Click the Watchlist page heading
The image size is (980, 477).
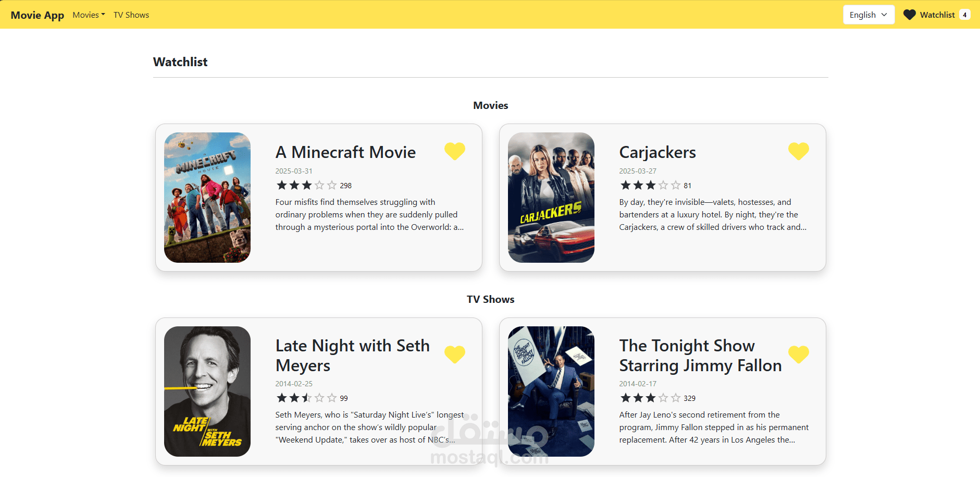(x=180, y=62)
